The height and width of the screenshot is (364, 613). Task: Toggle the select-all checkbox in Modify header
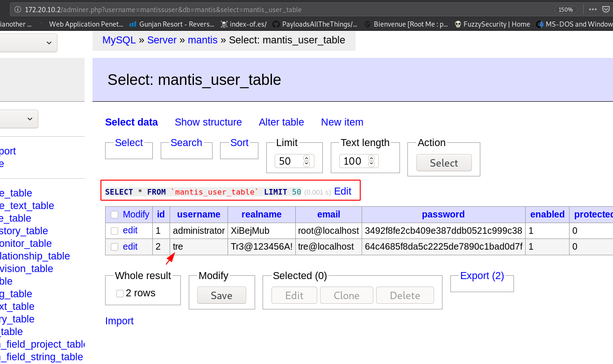pos(114,215)
